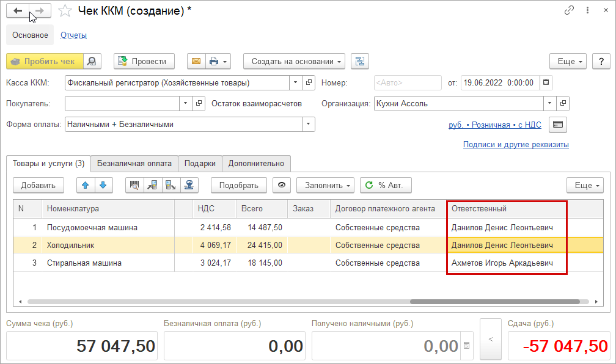This screenshot has height=364, width=616.
Task: Click the Ответственный column header
Action: click(x=507, y=208)
